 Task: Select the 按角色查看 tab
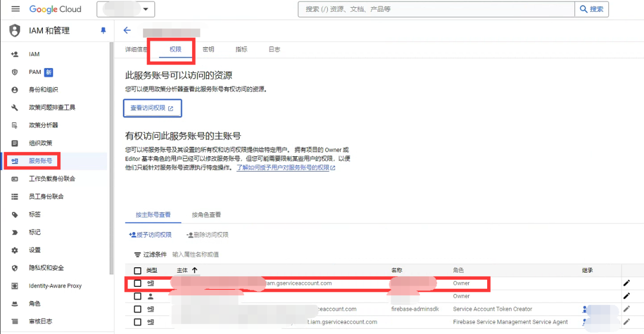(x=206, y=215)
